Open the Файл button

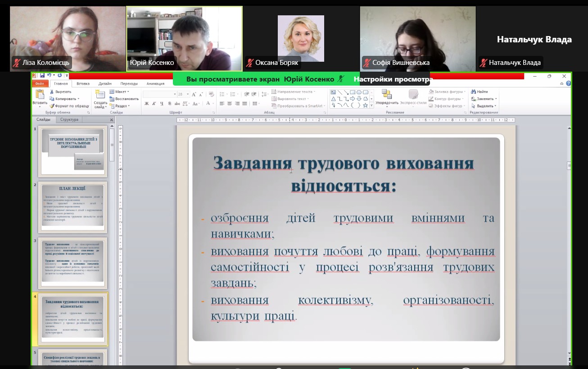tap(40, 83)
